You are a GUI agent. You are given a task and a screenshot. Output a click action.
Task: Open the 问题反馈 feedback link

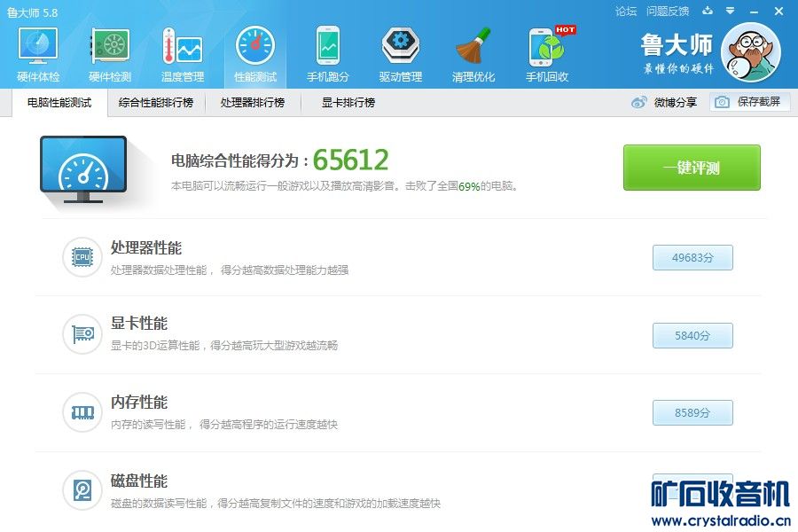(x=668, y=12)
